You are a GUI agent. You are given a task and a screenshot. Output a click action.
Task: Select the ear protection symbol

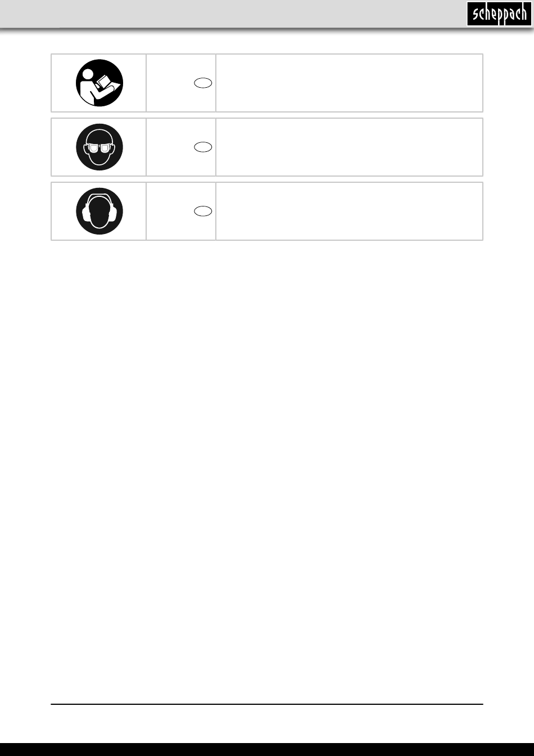99,211
